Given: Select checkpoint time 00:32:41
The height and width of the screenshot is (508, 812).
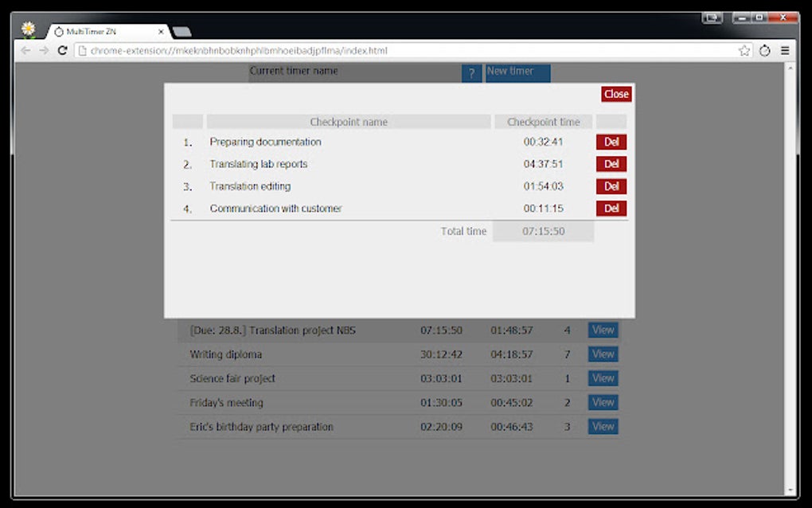Looking at the screenshot, I should [543, 142].
